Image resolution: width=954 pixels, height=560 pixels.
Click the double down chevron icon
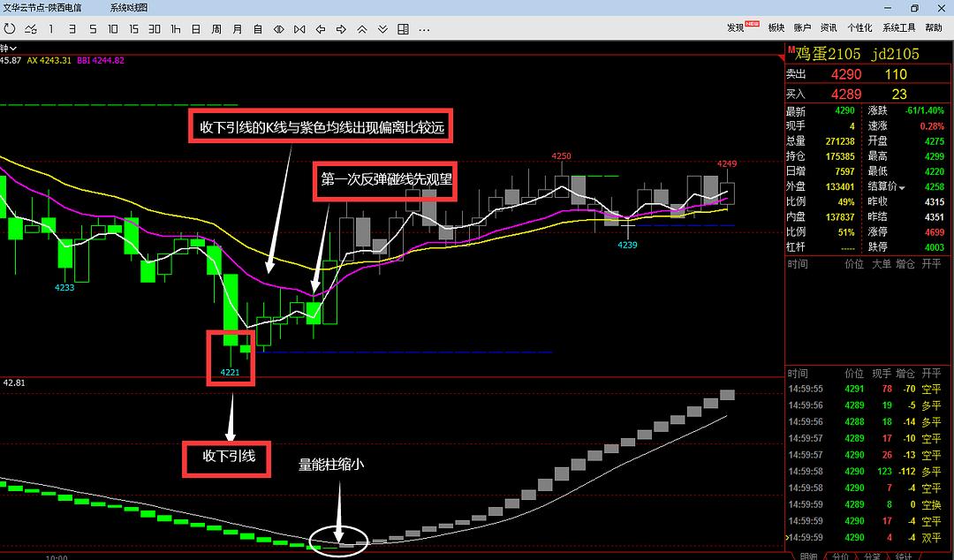point(382,29)
